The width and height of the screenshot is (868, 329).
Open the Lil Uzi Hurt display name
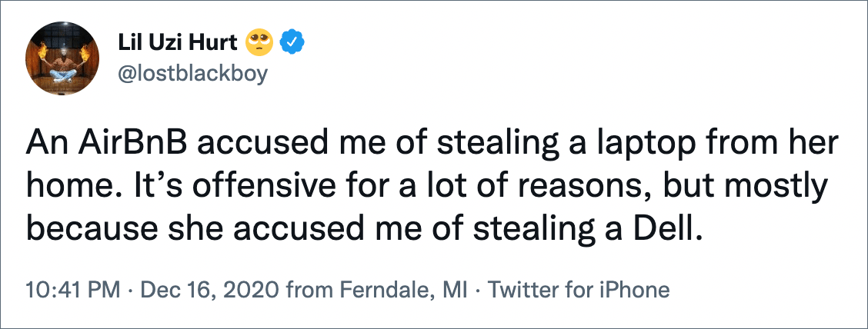click(179, 43)
